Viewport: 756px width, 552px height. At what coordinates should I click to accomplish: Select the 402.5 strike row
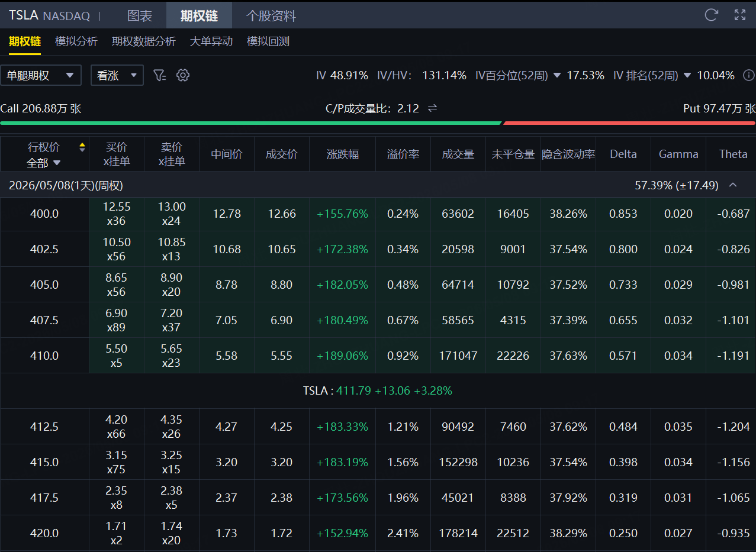point(378,249)
